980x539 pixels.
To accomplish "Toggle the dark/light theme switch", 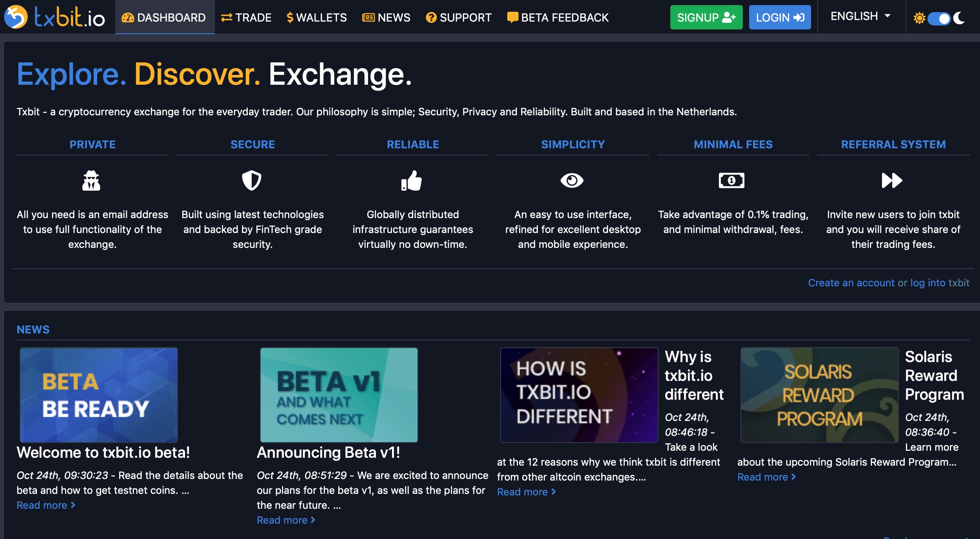I will 939,18.
